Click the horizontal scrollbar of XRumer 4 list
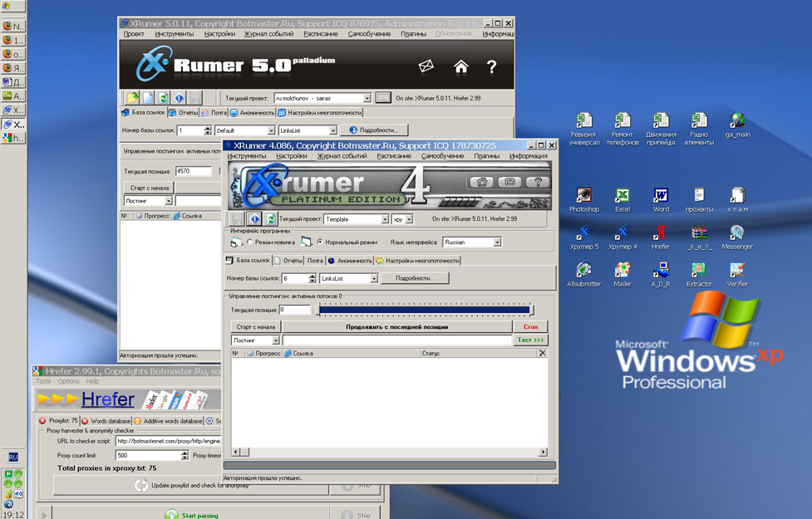The image size is (812, 519). coord(390,453)
